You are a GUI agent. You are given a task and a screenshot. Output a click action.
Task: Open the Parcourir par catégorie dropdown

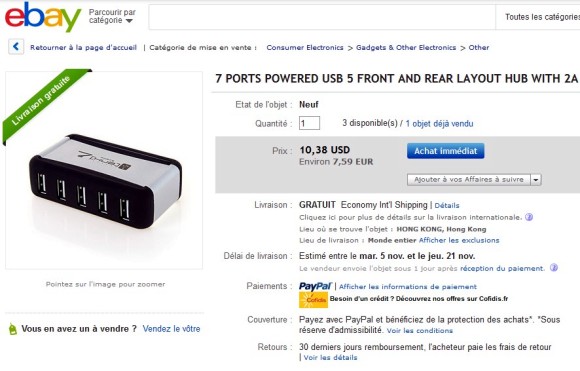click(112, 17)
